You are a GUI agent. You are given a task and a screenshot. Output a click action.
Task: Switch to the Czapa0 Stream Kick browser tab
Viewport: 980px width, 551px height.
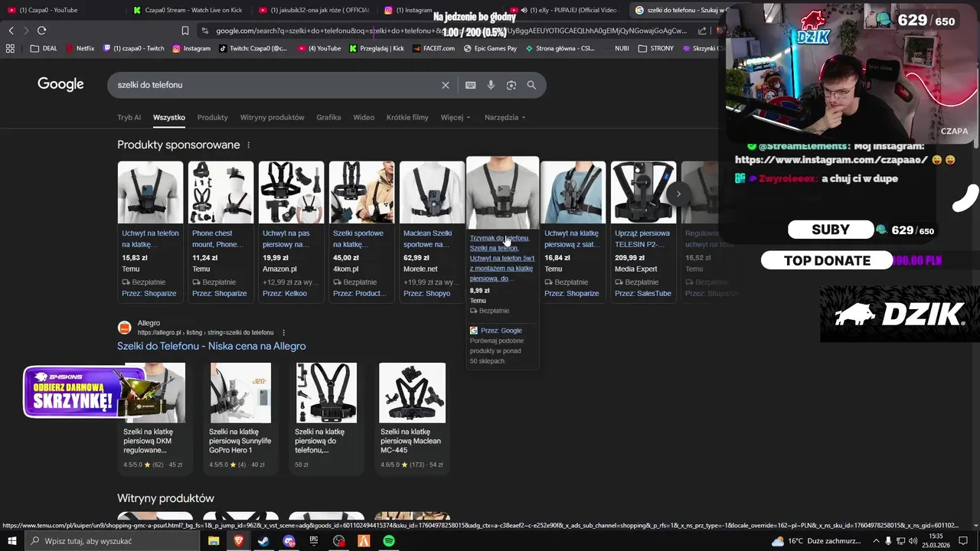tap(188, 10)
